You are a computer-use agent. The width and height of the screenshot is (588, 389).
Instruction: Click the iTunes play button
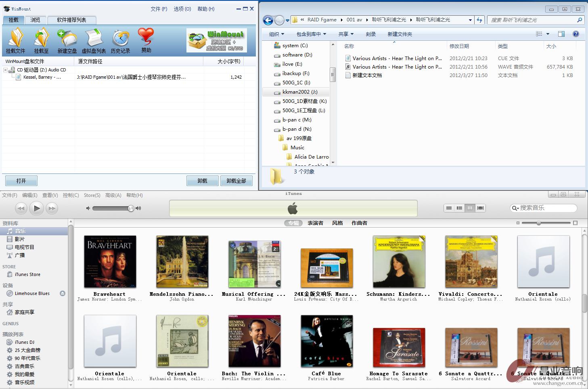(x=37, y=208)
